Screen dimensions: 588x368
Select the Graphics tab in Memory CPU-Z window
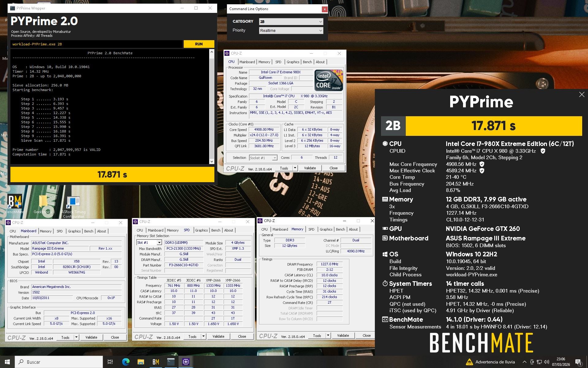click(x=326, y=229)
